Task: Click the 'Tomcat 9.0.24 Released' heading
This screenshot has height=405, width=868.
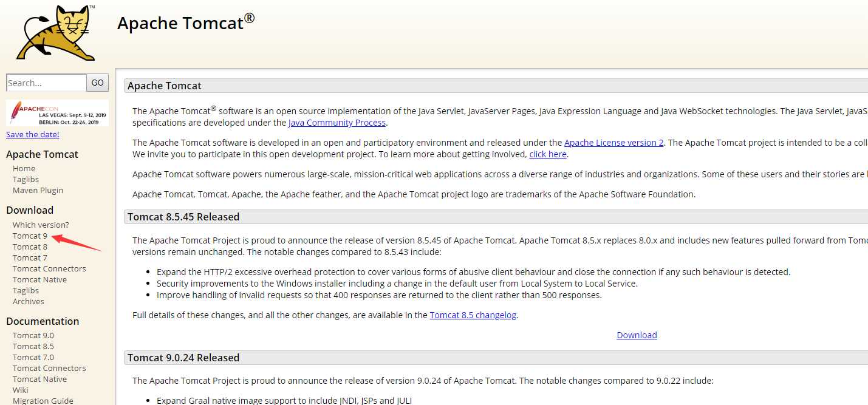Action: (183, 358)
